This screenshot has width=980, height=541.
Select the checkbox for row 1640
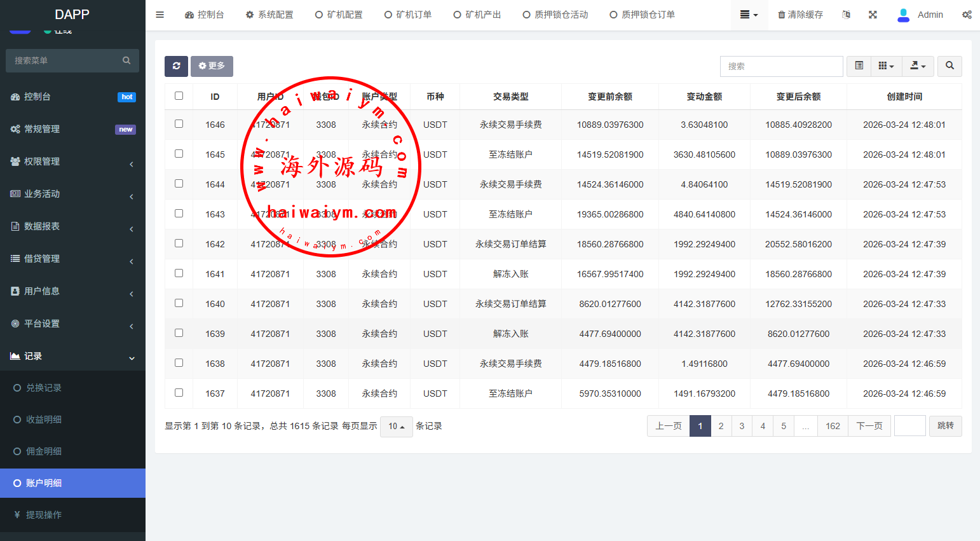coord(179,303)
